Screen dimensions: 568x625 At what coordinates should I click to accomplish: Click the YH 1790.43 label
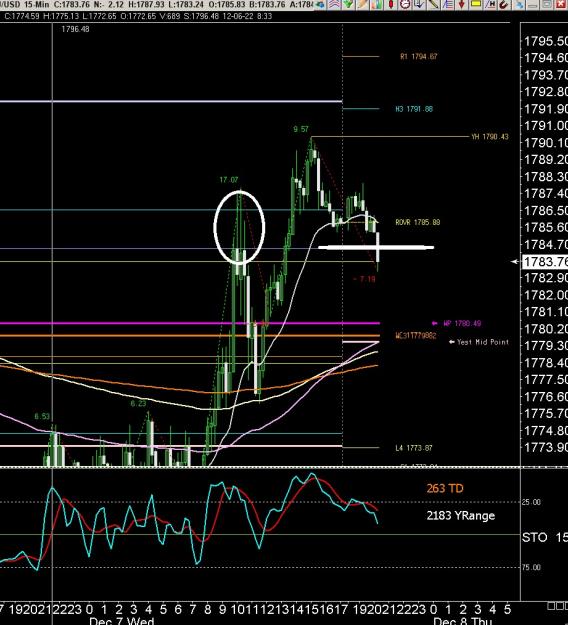click(490, 137)
